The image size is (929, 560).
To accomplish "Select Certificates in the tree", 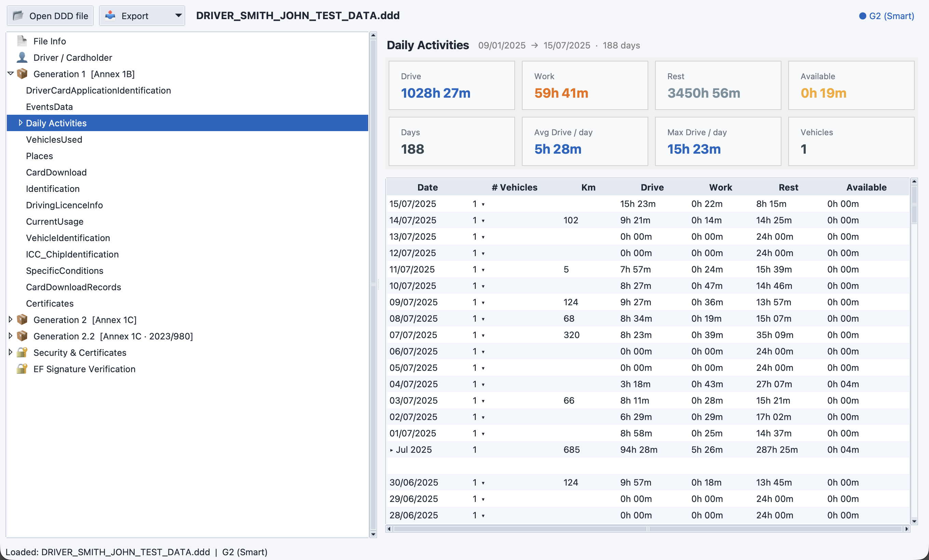I will [x=50, y=303].
